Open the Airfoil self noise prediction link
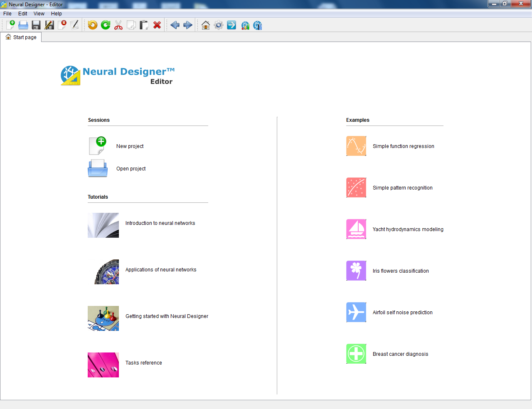This screenshot has width=532, height=409. (x=403, y=313)
